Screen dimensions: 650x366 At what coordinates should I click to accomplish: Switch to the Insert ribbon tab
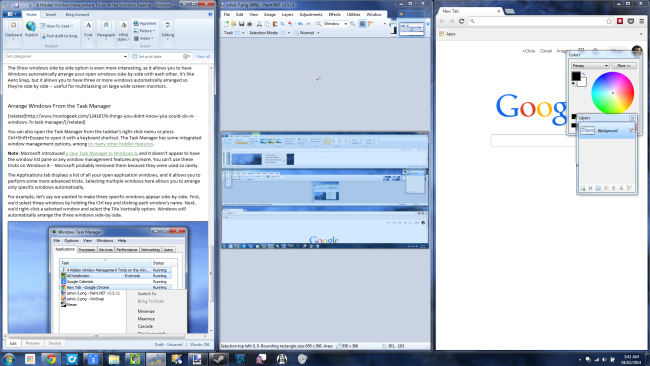click(x=51, y=15)
